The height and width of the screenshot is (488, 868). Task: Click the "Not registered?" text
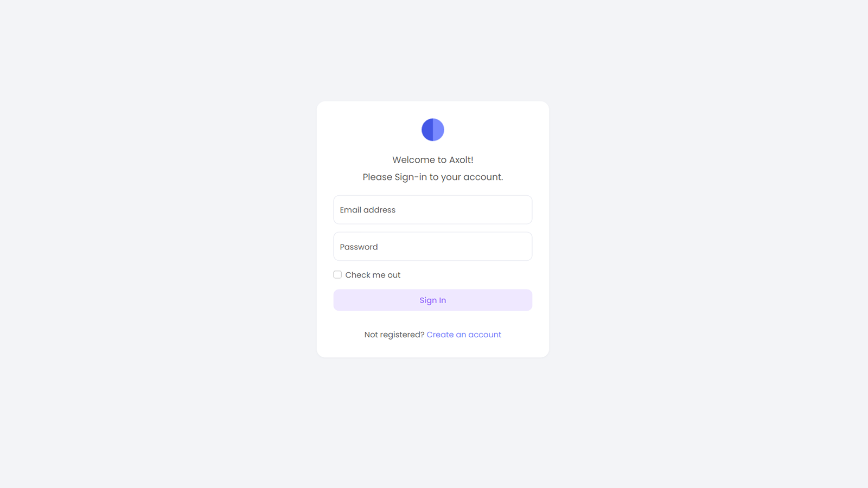394,335
